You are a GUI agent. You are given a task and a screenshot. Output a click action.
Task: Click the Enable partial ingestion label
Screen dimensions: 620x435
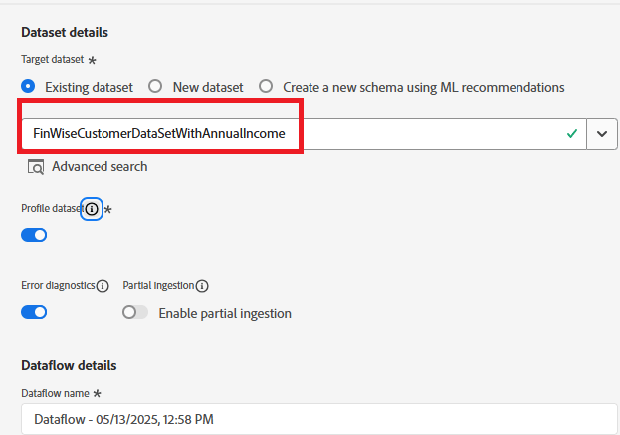(225, 314)
